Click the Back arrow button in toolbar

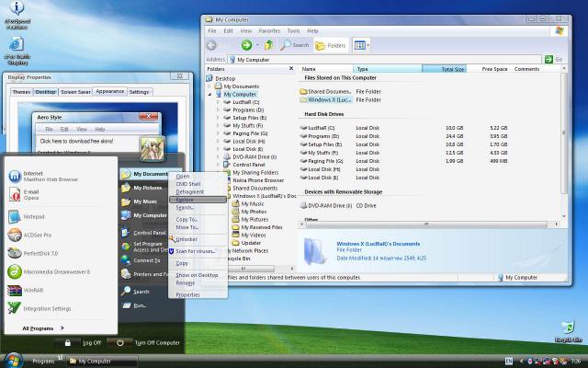(211, 45)
